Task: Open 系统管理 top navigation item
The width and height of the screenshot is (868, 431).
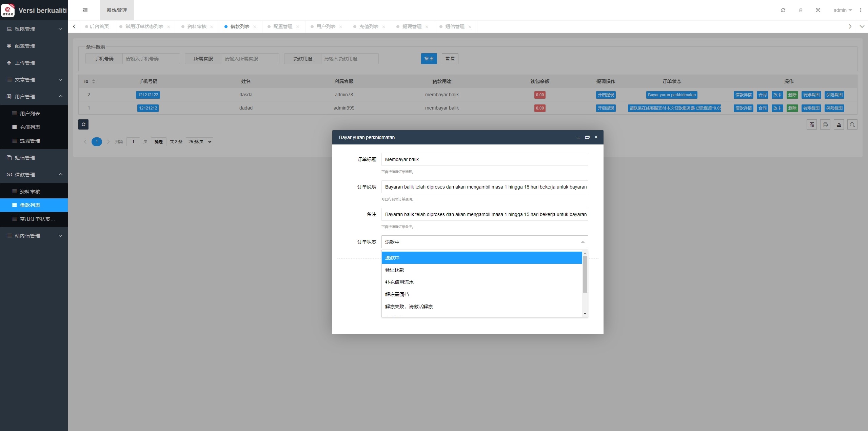Action: [x=117, y=10]
